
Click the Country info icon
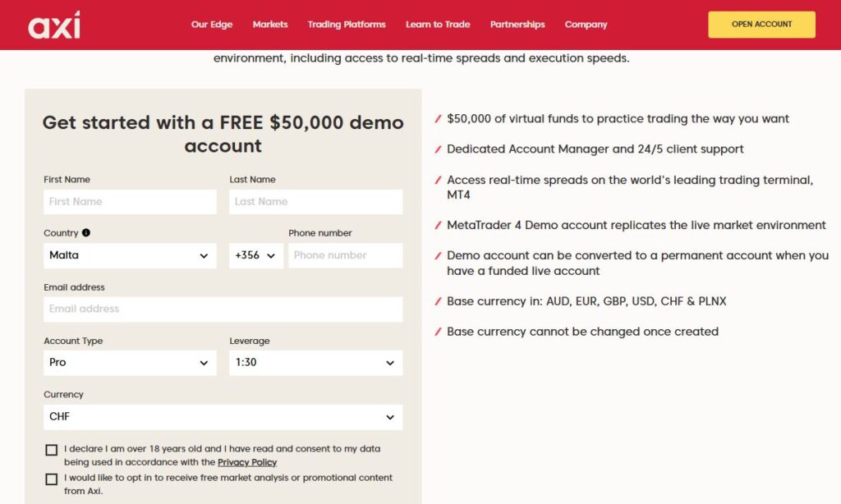(86, 233)
